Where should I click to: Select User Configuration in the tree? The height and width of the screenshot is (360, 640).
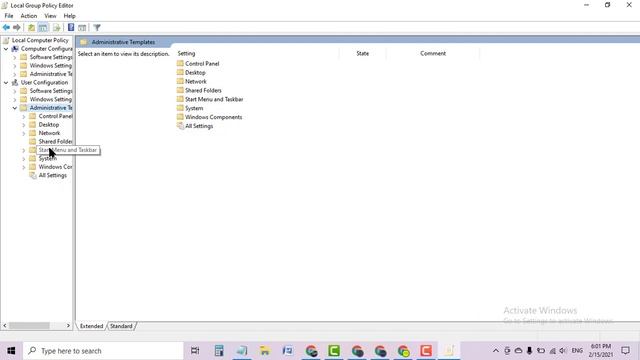pos(44,82)
